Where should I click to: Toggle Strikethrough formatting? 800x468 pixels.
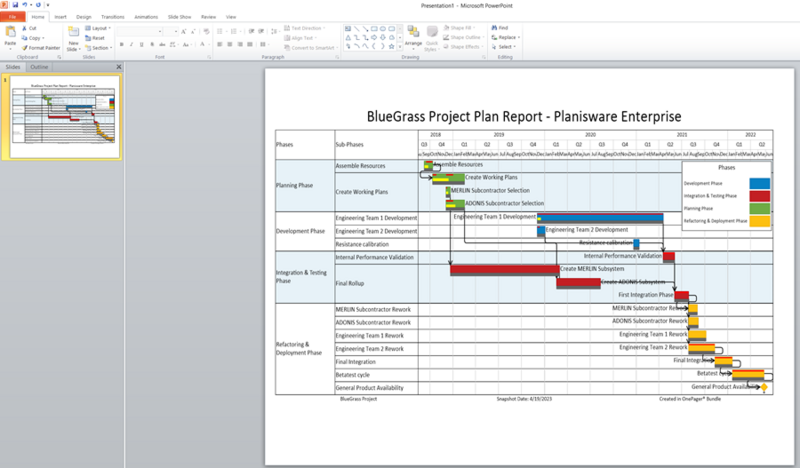[x=162, y=44]
